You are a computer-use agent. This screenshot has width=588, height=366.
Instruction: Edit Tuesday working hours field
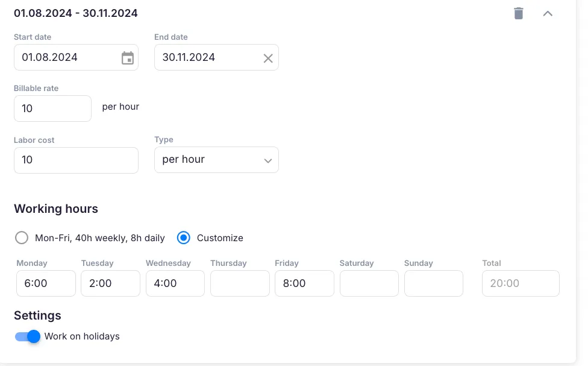point(110,283)
